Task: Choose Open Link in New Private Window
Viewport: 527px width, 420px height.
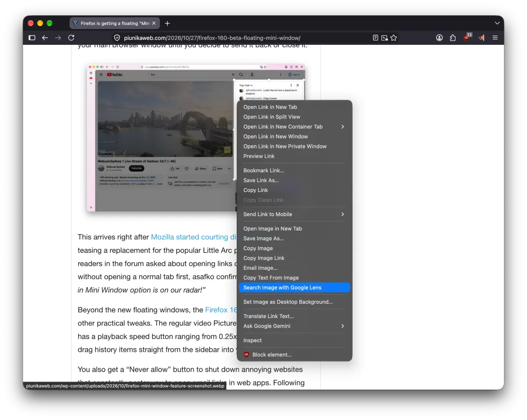Action: click(x=294, y=146)
